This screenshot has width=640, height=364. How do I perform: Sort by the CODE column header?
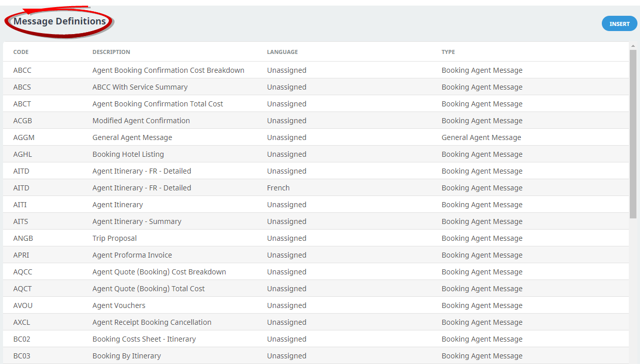click(21, 52)
